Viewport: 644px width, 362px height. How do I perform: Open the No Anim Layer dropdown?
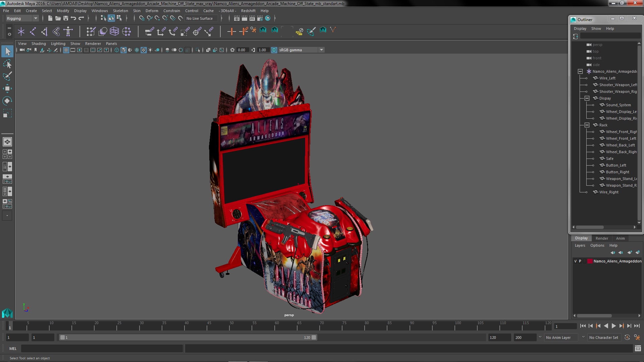(x=561, y=338)
